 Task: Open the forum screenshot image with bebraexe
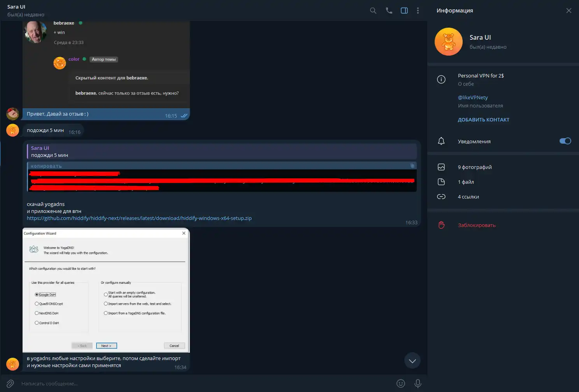click(106, 65)
